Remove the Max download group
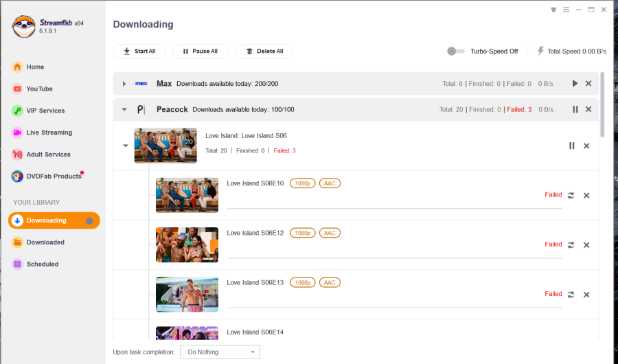Screen dimensions: 618x364 (588, 84)
